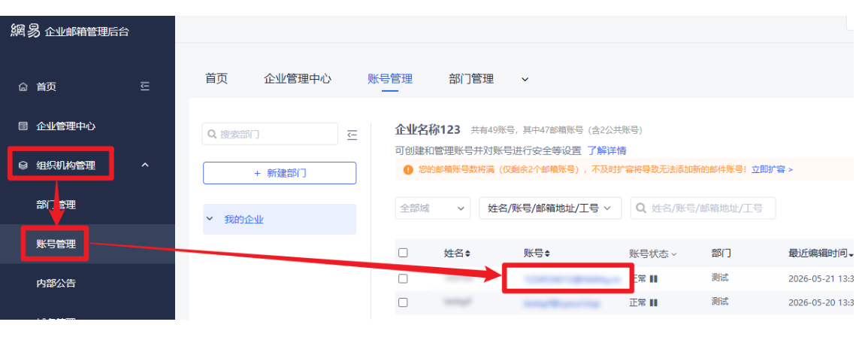Click the pause icon in the 2026-05-21 row
This screenshot has height=337, width=868.
(x=654, y=279)
